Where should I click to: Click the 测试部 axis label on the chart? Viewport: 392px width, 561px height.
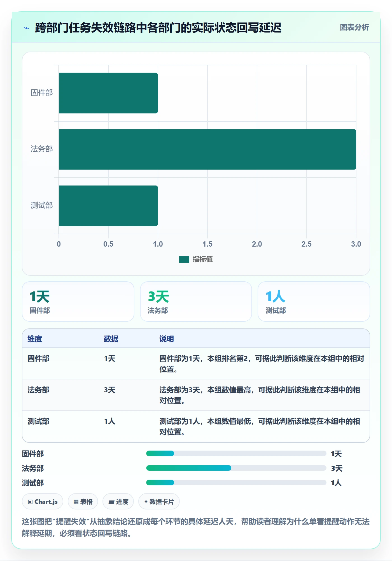pos(42,205)
